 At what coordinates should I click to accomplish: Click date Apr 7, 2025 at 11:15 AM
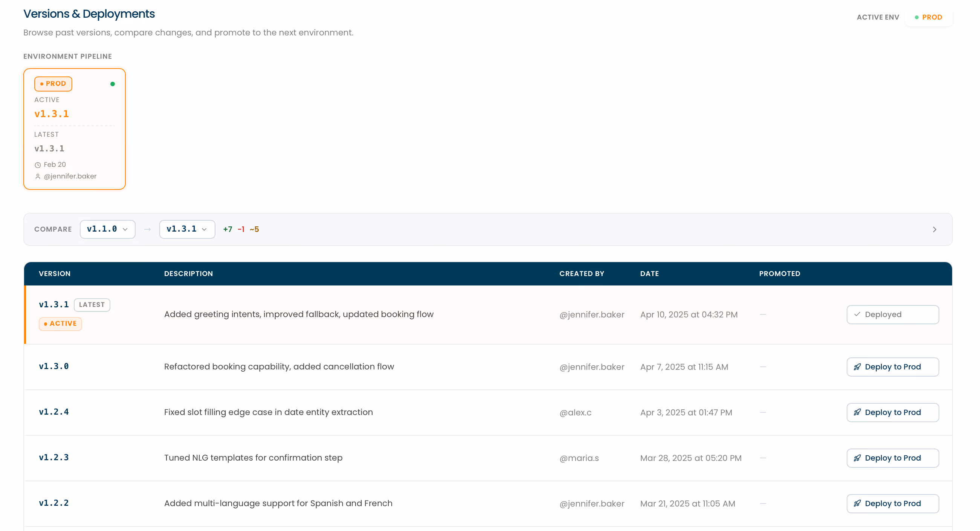click(x=684, y=367)
